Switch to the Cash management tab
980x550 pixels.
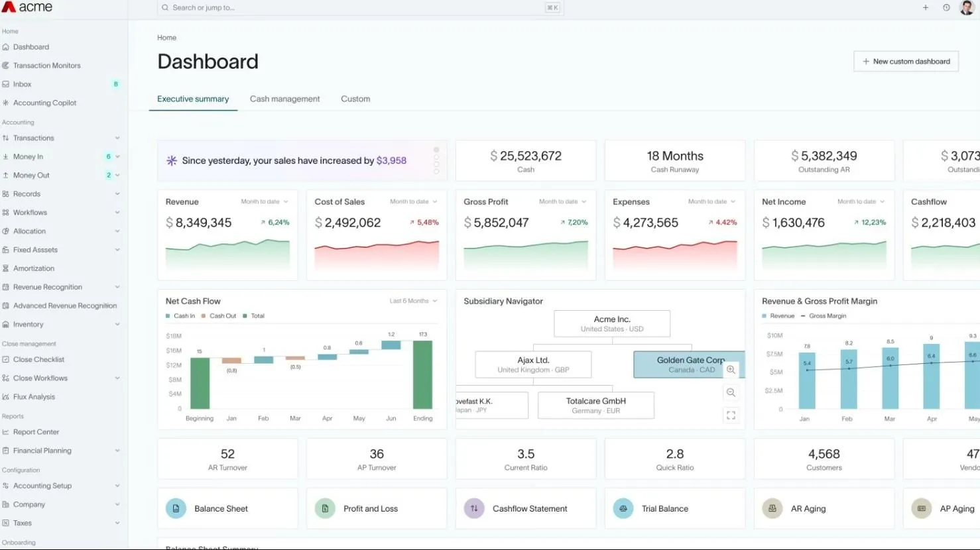click(x=284, y=99)
